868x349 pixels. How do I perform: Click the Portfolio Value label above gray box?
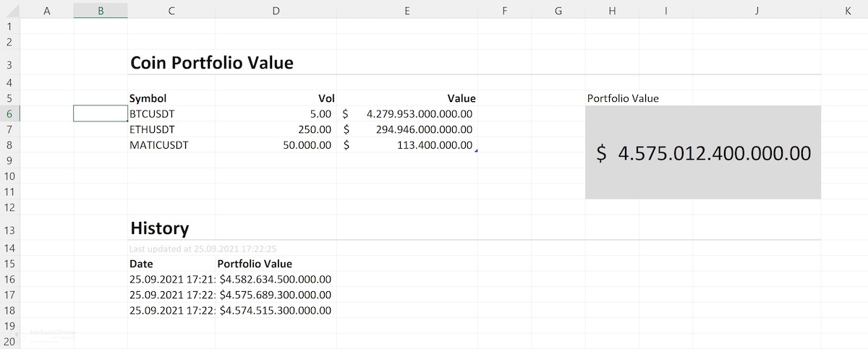click(623, 98)
